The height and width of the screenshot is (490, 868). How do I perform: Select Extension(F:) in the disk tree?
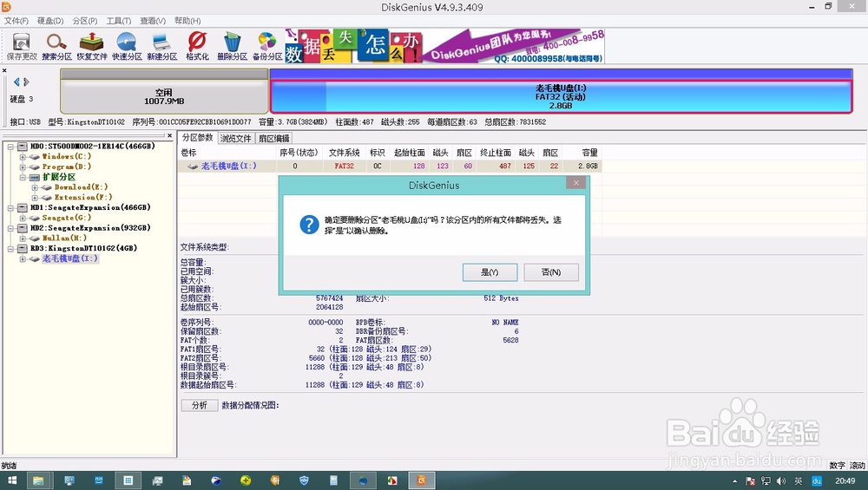click(83, 197)
